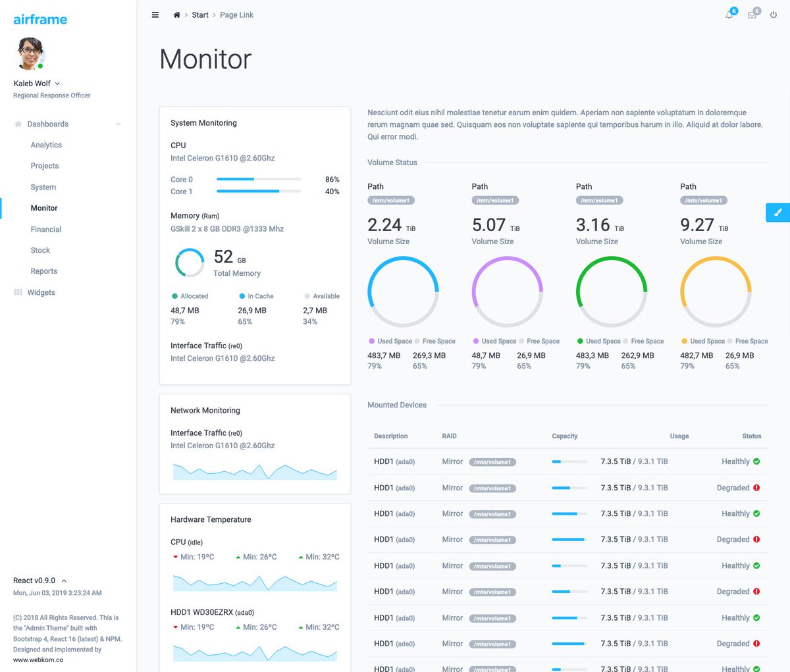The height and width of the screenshot is (672, 790).
Task: Click the System Monitoring card title
Action: coord(203,123)
